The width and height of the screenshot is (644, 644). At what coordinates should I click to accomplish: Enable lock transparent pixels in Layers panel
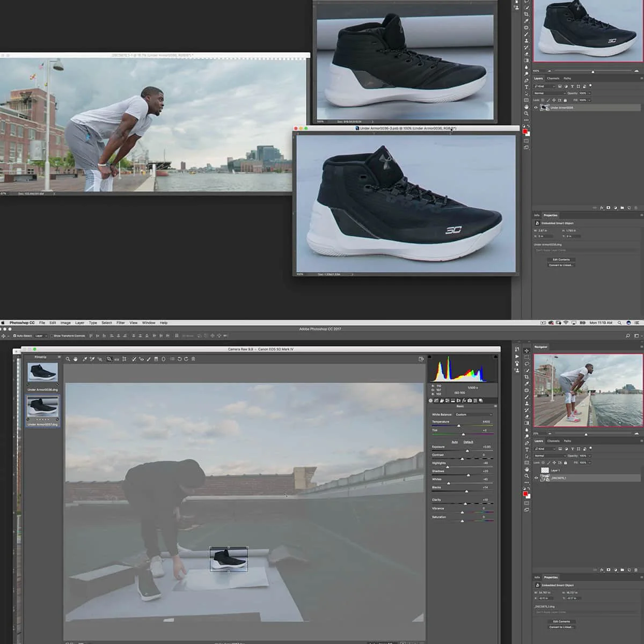pyautogui.click(x=543, y=463)
